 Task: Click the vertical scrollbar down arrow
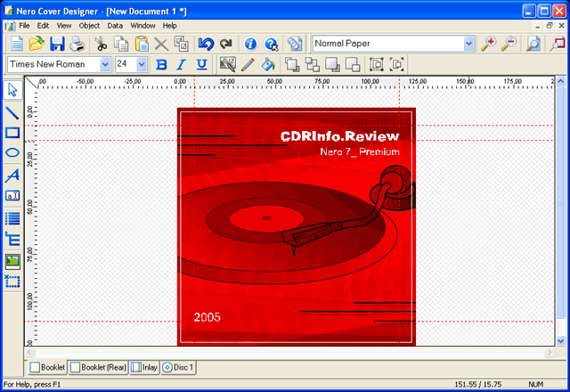point(560,341)
